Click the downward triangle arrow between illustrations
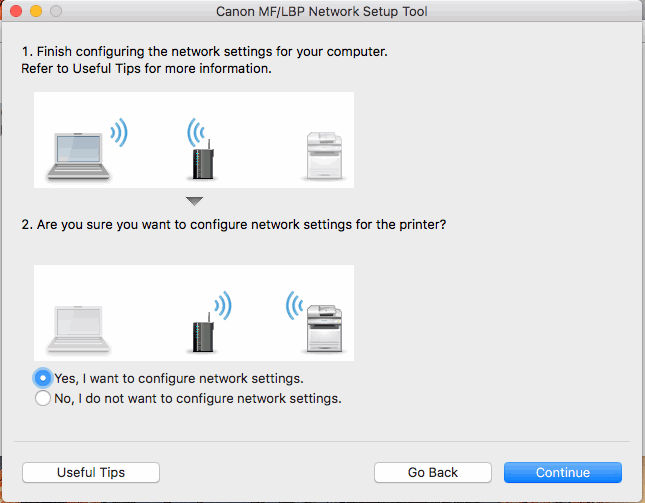The width and height of the screenshot is (645, 503). [194, 202]
